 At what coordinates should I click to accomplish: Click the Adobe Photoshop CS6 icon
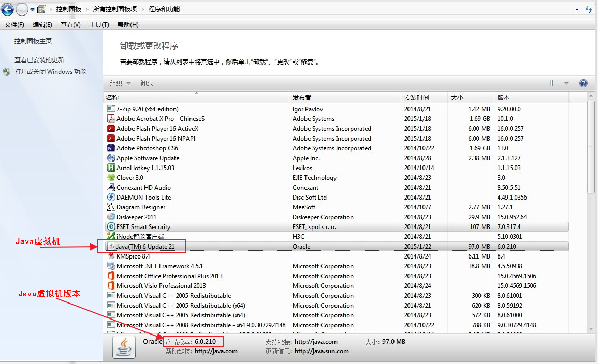pos(111,148)
